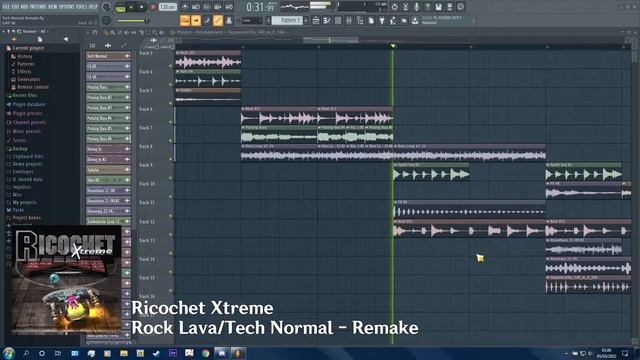640x360 pixels.
Task: Open the ADD menu
Action: coord(24,7)
